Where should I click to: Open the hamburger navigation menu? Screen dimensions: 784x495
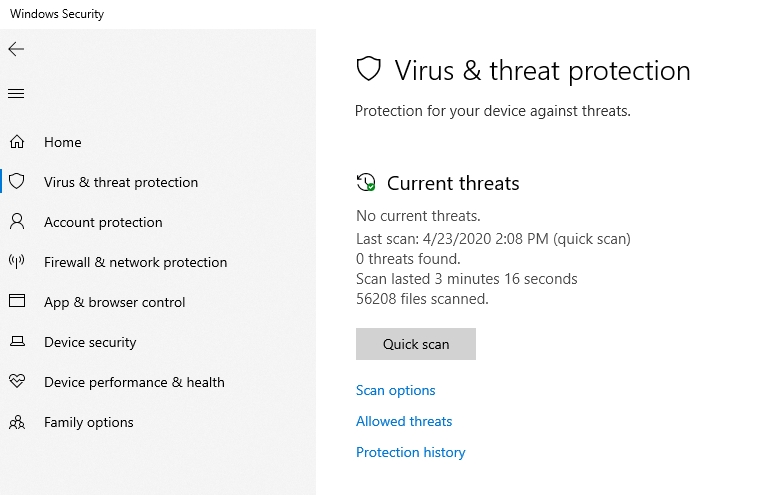[x=16, y=94]
